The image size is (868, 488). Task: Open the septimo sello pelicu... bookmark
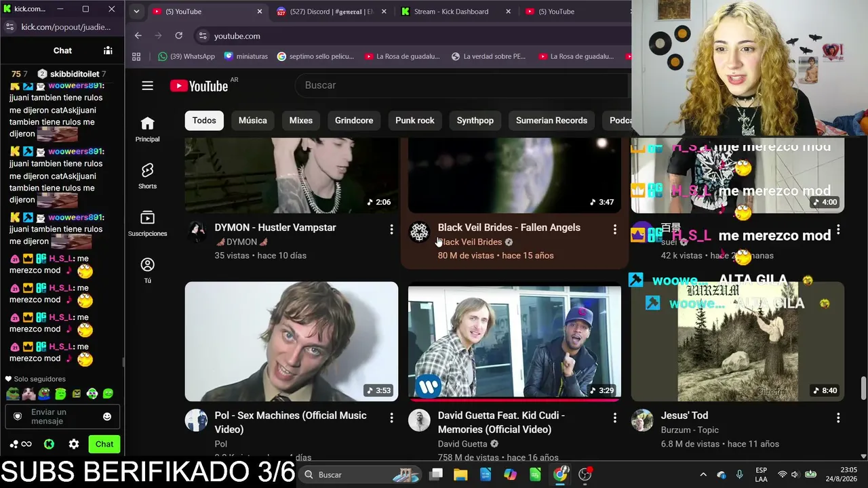(x=316, y=57)
